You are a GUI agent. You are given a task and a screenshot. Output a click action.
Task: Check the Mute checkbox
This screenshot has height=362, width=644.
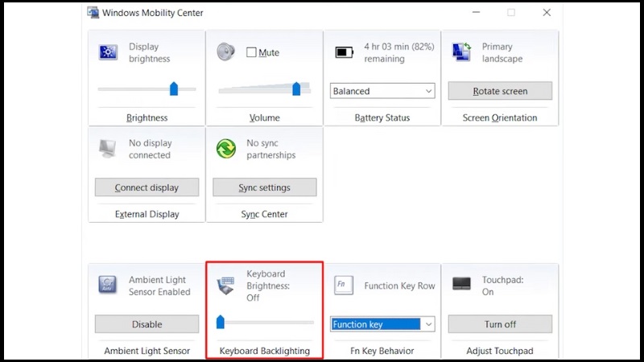click(251, 52)
